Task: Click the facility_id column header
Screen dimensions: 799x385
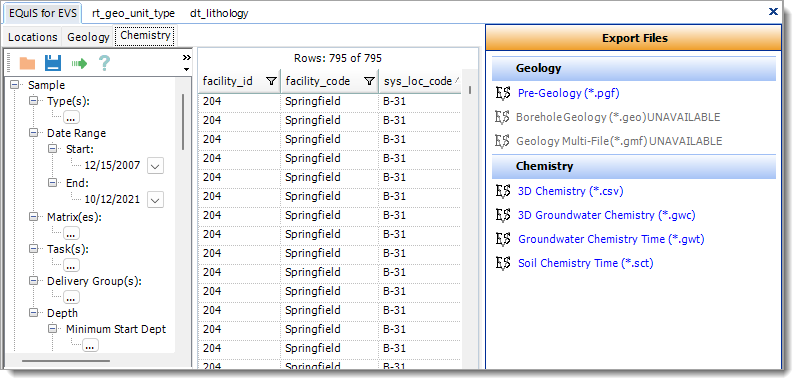Action: pyautogui.click(x=239, y=81)
